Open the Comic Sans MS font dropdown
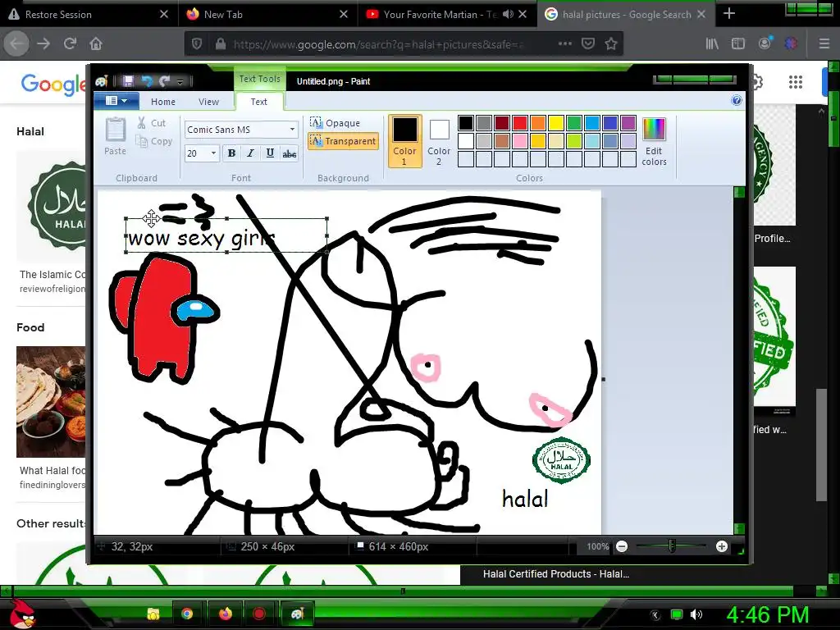The image size is (840, 630). pyautogui.click(x=292, y=129)
